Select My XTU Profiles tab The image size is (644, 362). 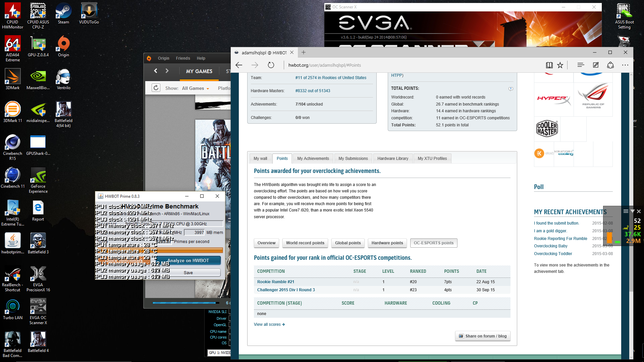(x=432, y=159)
